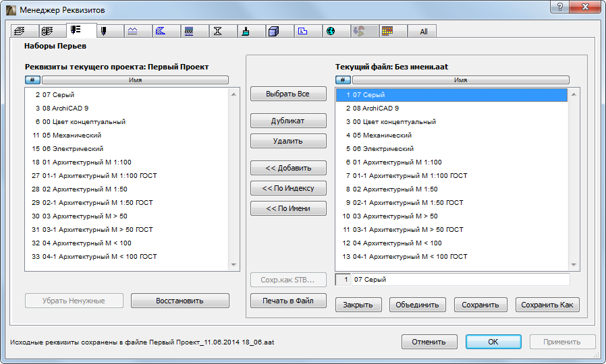This screenshot has height=364, width=606.
Task: Open the Layers tab icon
Action: tap(24, 31)
